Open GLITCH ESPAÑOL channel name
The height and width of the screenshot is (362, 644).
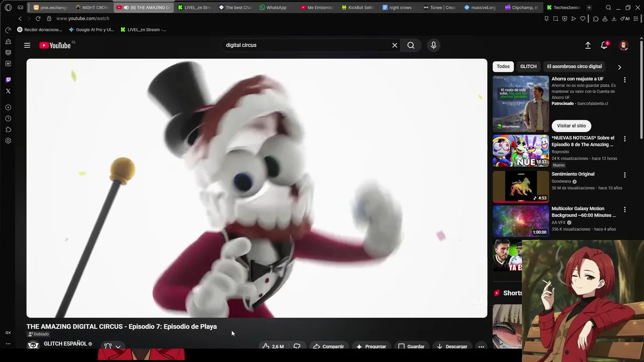[x=65, y=344]
